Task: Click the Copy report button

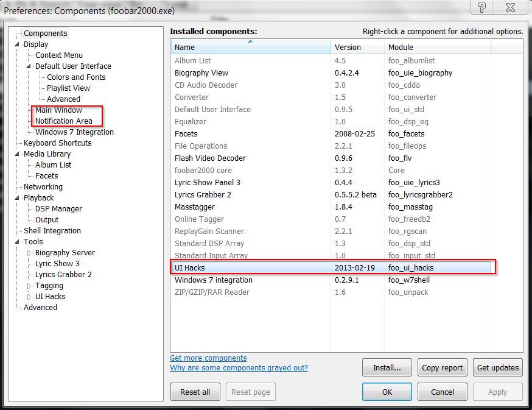Action: tap(442, 367)
